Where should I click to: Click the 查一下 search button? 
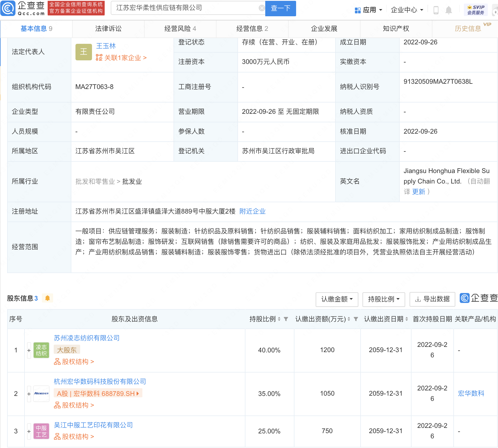coord(280,8)
